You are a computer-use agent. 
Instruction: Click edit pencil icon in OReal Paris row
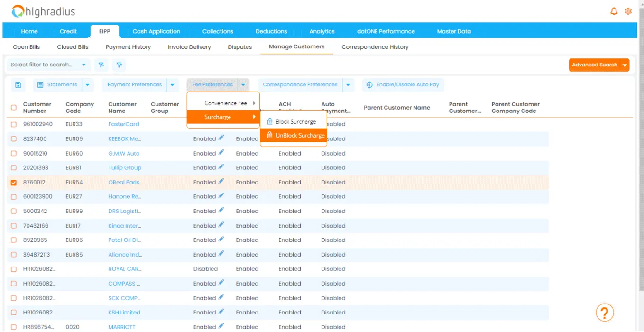point(221,182)
